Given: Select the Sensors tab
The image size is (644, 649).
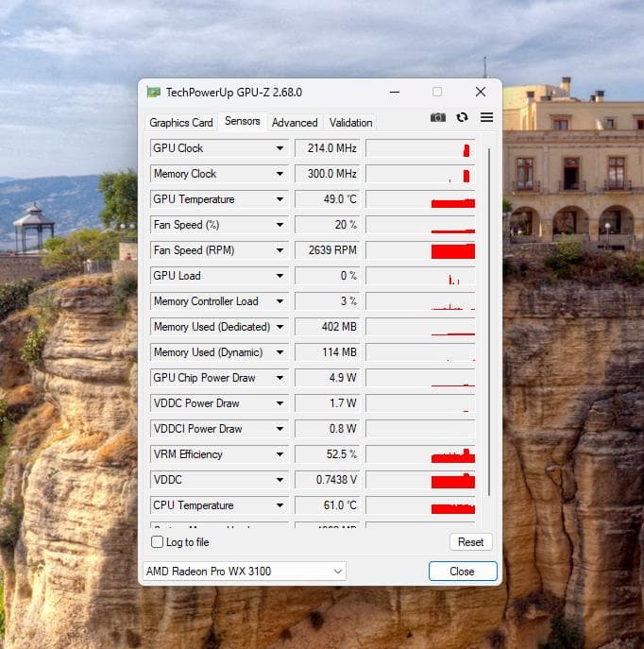Looking at the screenshot, I should point(243,121).
